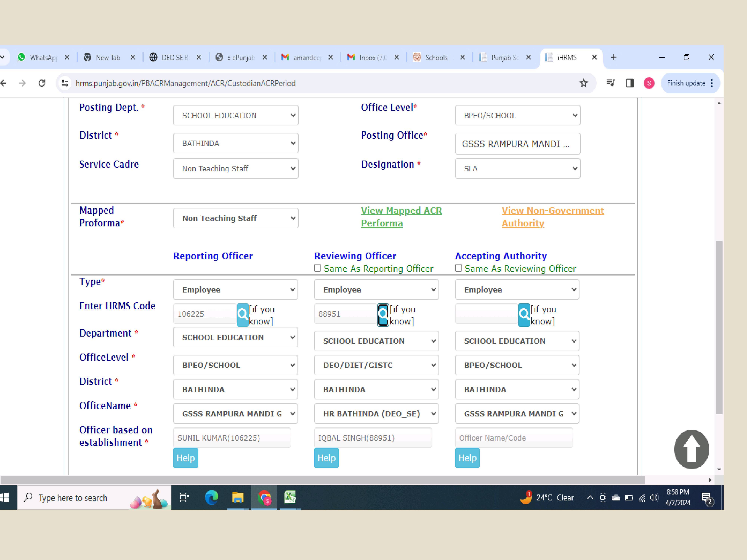Open Excel from the taskbar
This screenshot has width=747, height=560.
coord(290,497)
